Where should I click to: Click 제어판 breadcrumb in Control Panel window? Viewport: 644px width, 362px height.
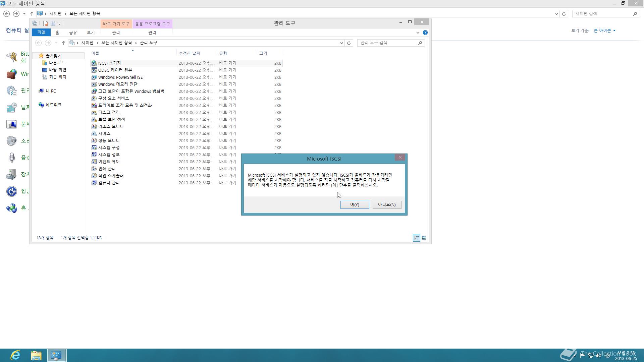pyautogui.click(x=56, y=14)
